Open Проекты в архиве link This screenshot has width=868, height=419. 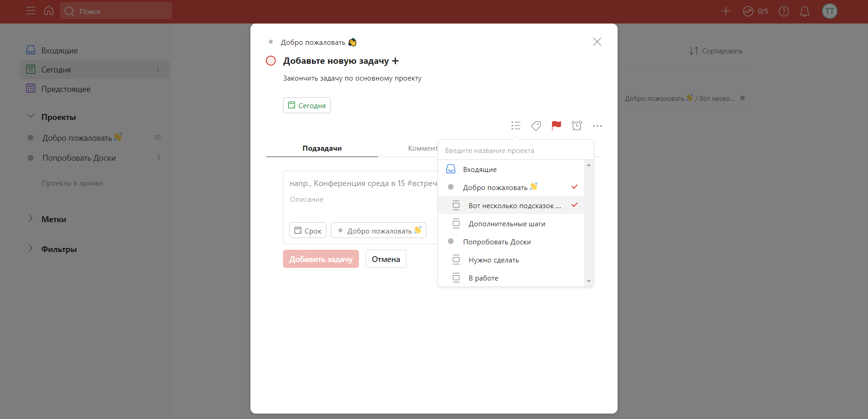(72, 183)
